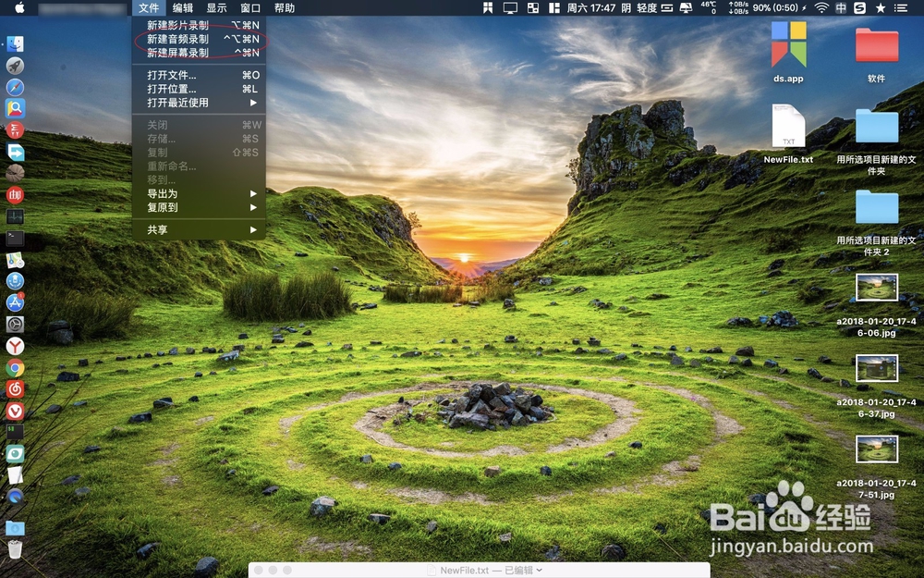Toggle the Shadowsocks S icon in menu bar

(857, 9)
